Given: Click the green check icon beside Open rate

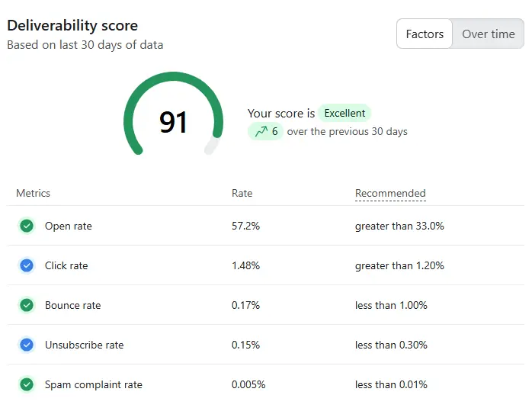Looking at the screenshot, I should tap(27, 226).
